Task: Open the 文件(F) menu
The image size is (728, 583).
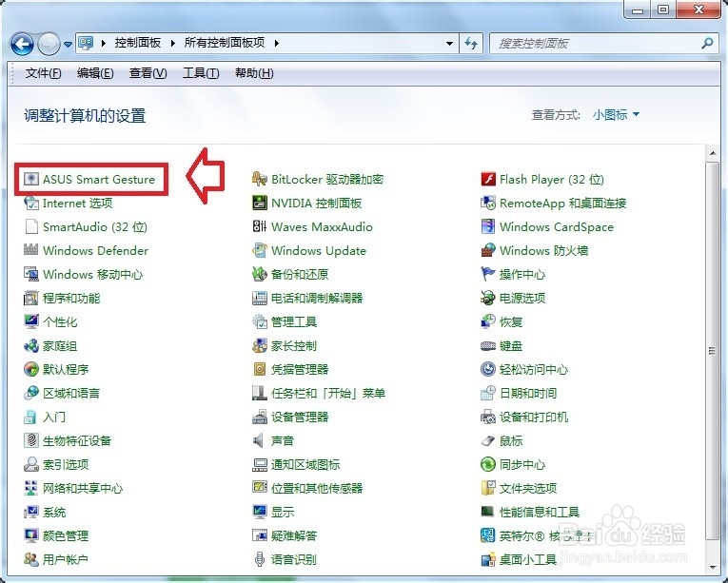Action: click(43, 73)
